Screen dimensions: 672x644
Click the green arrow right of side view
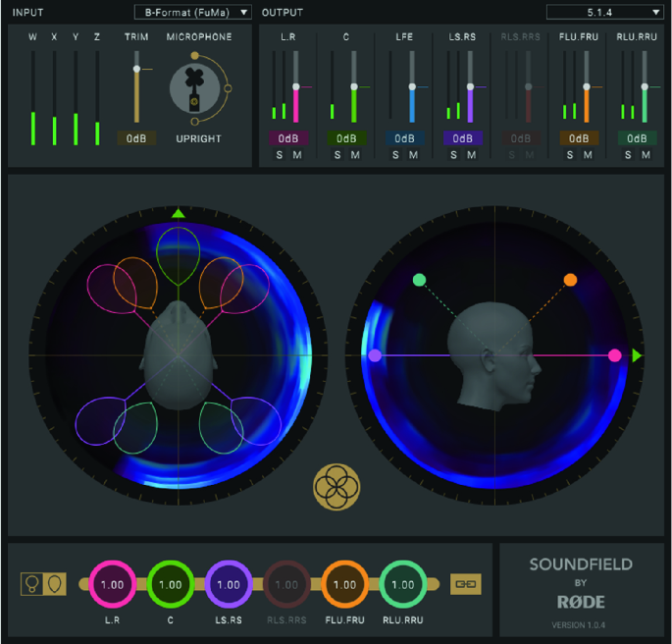pos(638,355)
